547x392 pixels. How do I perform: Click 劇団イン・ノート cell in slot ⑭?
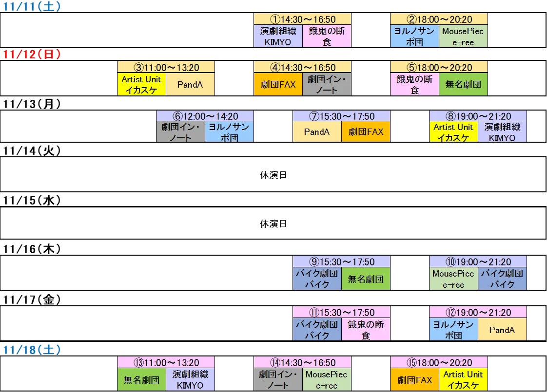[x=278, y=379]
